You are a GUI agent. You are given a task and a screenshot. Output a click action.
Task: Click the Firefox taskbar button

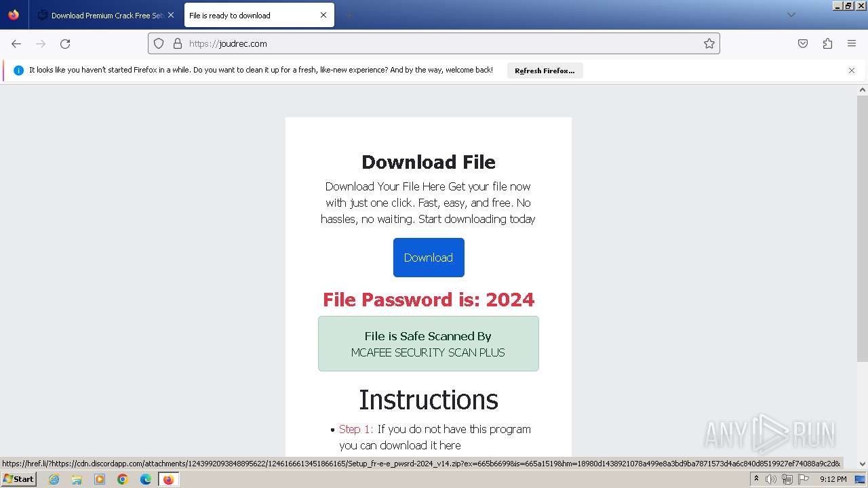[x=169, y=479]
